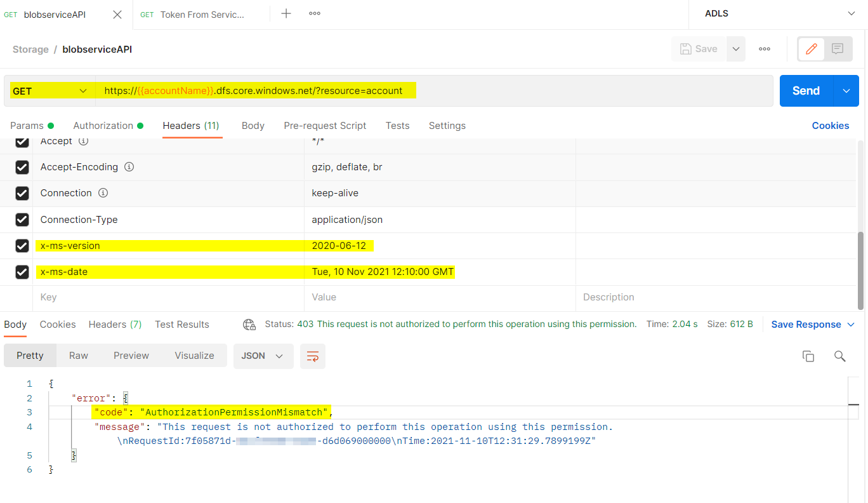
Task: Open more request actions ellipsis
Action: [x=765, y=49]
